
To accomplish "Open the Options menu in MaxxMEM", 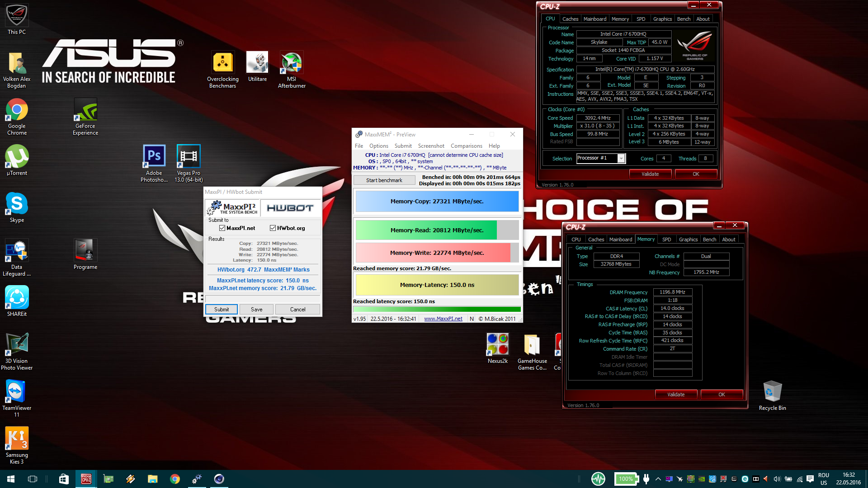I will [x=379, y=146].
